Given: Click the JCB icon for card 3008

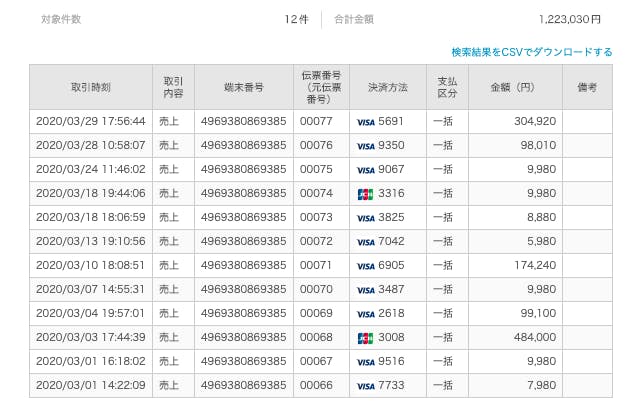Looking at the screenshot, I should 365,338.
